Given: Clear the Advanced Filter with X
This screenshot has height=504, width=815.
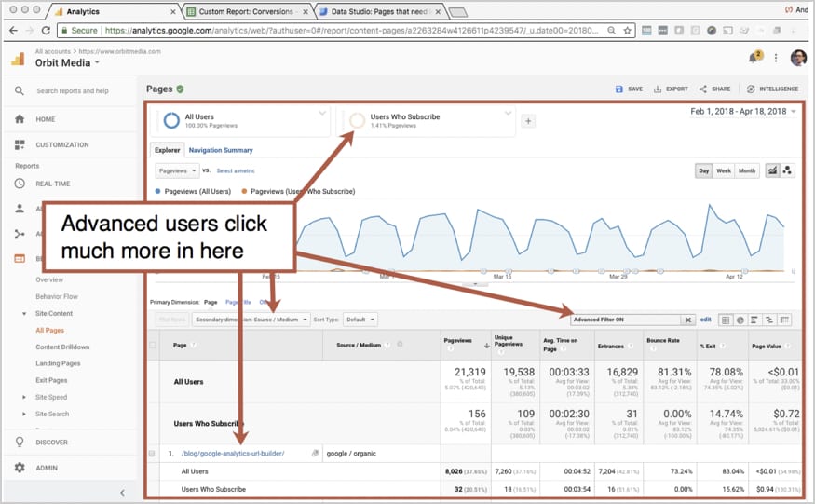Looking at the screenshot, I should (687, 320).
